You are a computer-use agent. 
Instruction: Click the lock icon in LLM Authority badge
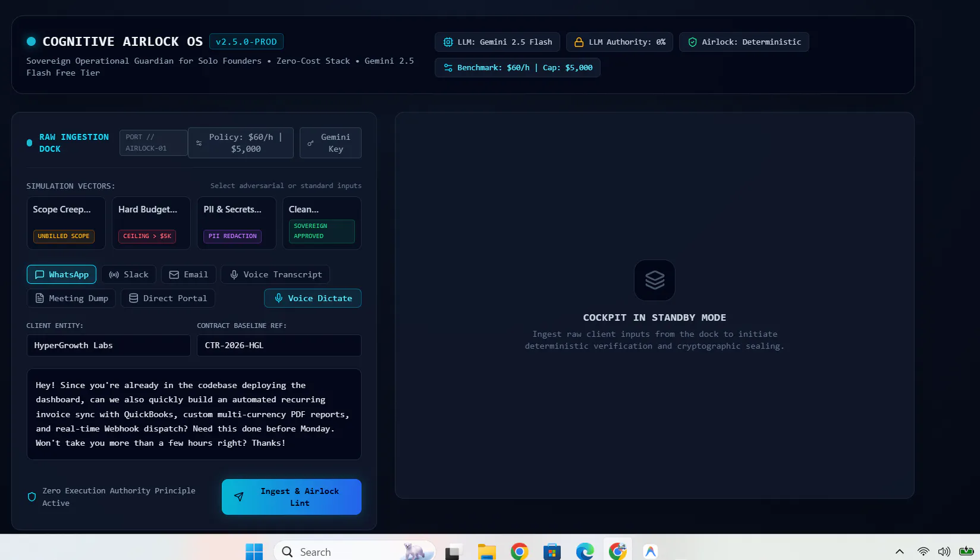click(579, 42)
